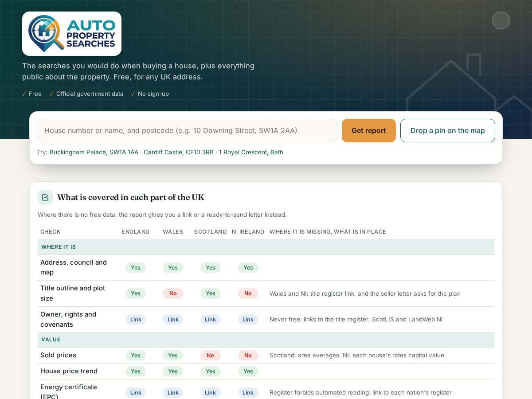Click the Get report button

369,130
